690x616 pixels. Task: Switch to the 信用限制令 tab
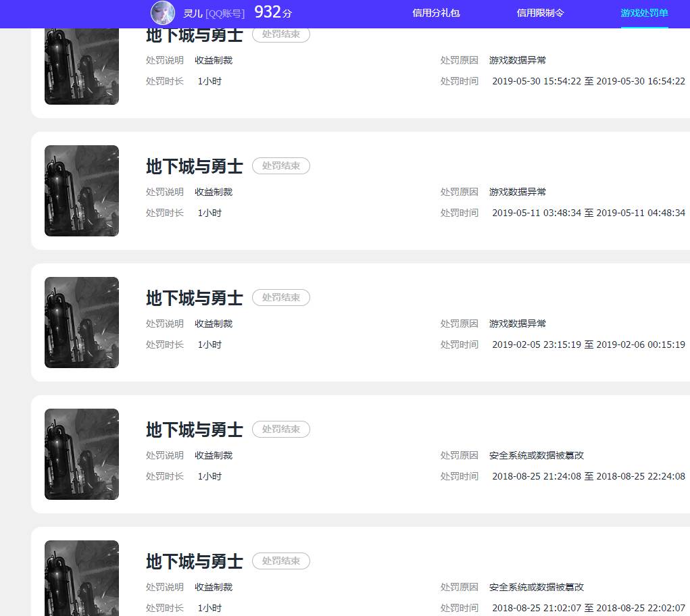(540, 13)
